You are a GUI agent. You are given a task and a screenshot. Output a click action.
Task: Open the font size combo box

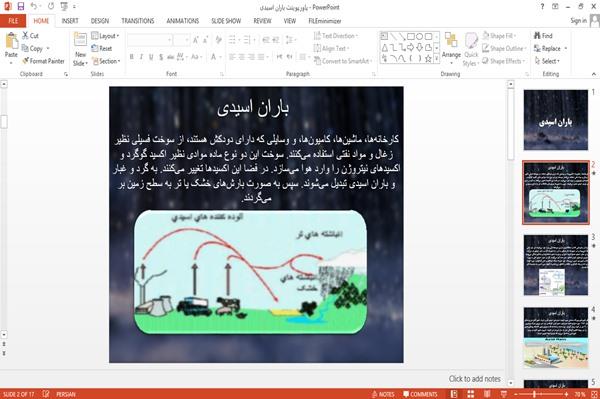coord(181,40)
